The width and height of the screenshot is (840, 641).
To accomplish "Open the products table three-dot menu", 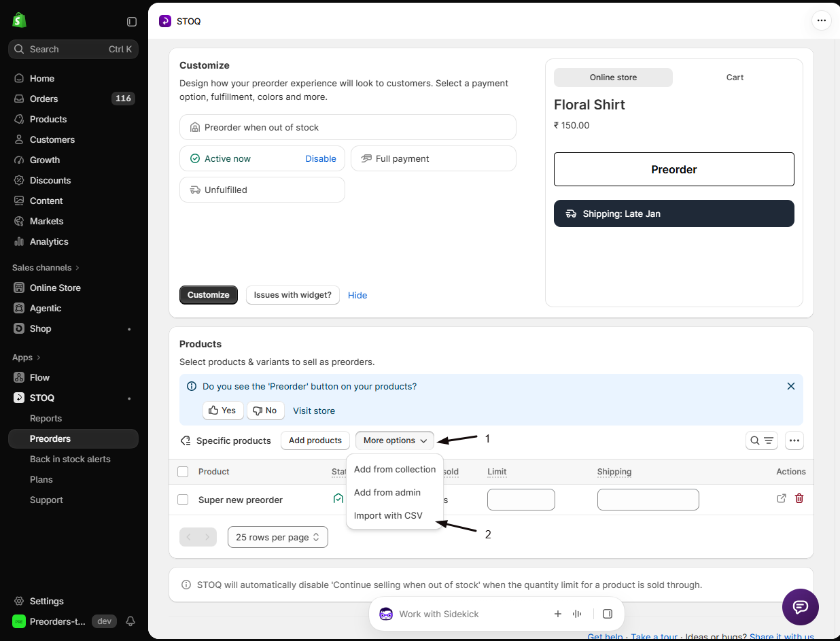I will [x=794, y=440].
